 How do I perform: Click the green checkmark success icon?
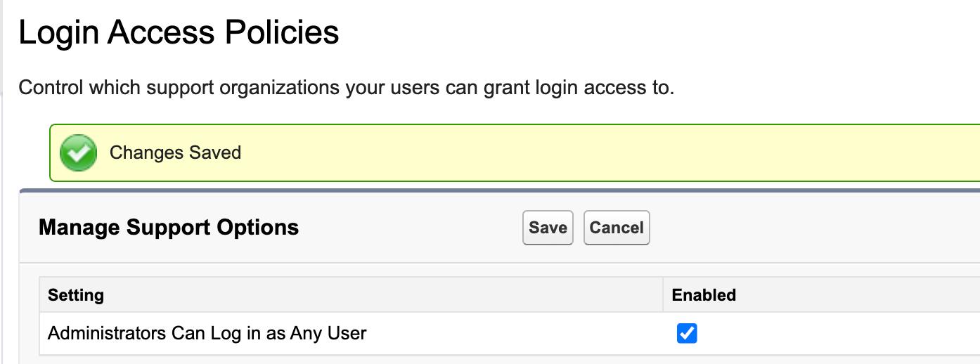[x=78, y=152]
